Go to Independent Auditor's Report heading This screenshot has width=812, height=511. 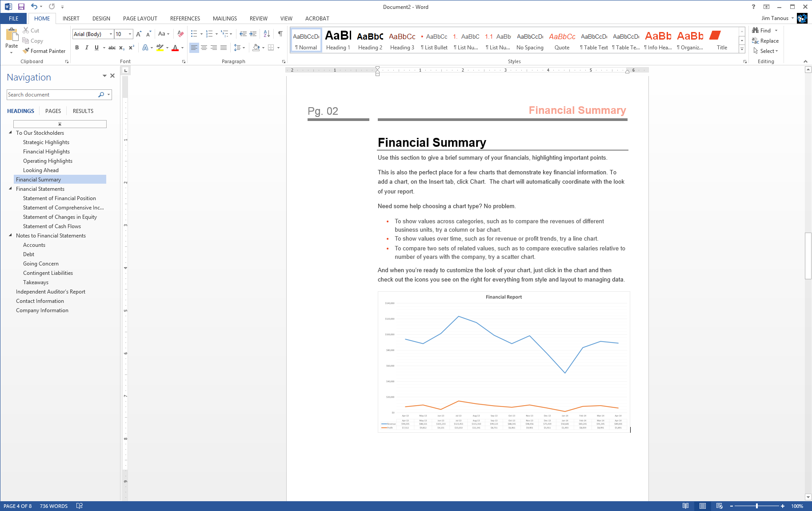point(51,292)
